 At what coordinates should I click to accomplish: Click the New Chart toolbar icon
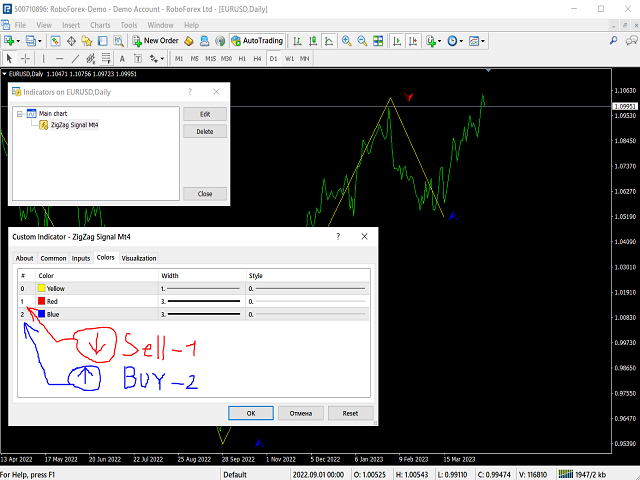9,41
